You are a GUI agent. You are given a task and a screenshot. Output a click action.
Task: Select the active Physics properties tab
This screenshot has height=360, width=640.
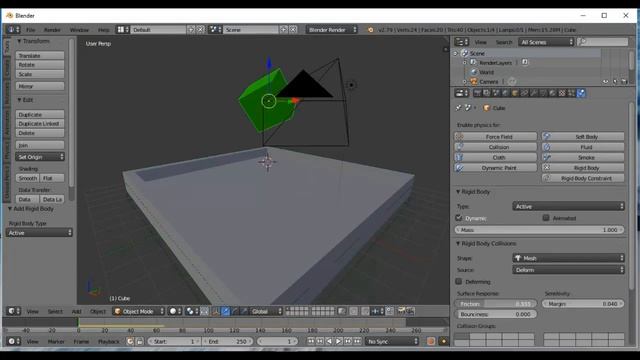[581, 93]
